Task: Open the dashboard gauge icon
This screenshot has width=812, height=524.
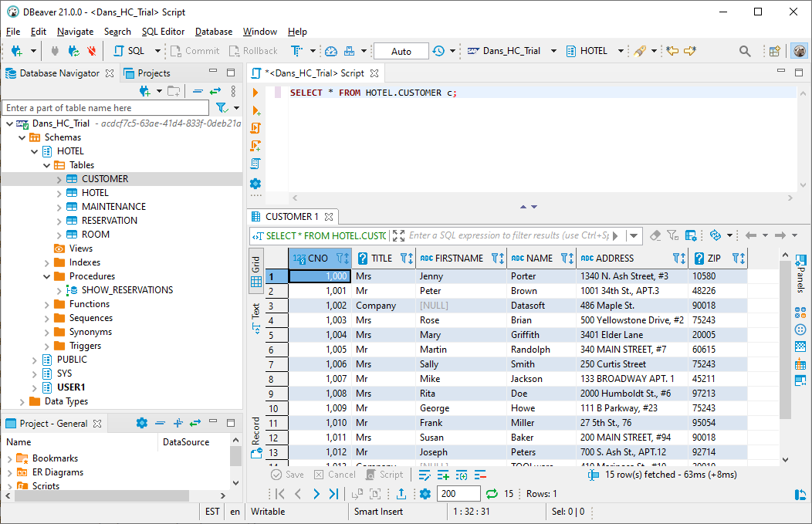Action: (x=331, y=51)
